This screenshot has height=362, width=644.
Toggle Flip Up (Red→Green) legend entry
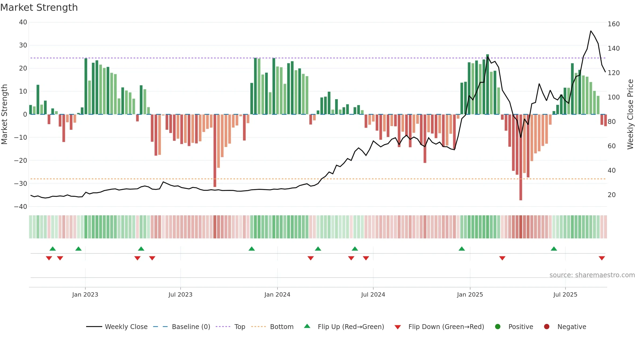point(344,327)
